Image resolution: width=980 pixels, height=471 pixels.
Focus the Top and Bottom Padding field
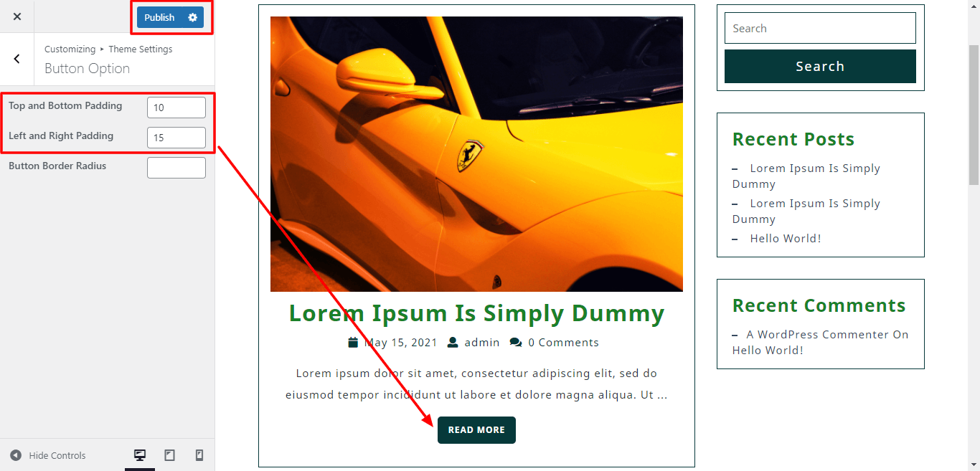[x=176, y=108]
